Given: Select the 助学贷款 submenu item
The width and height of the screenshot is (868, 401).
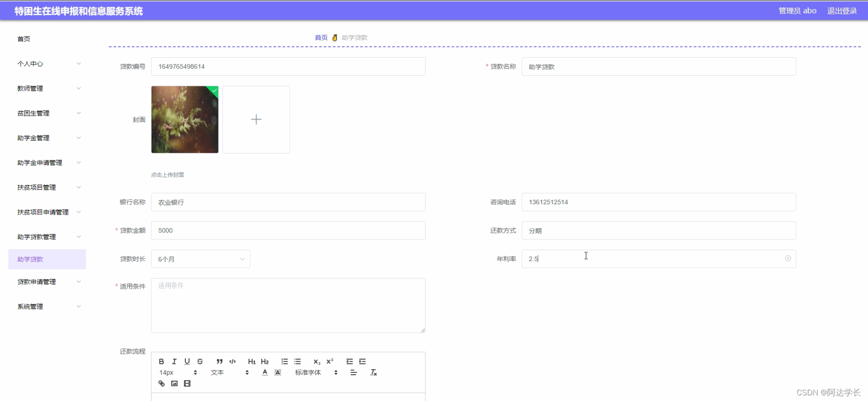Looking at the screenshot, I should pyautogui.click(x=47, y=259).
